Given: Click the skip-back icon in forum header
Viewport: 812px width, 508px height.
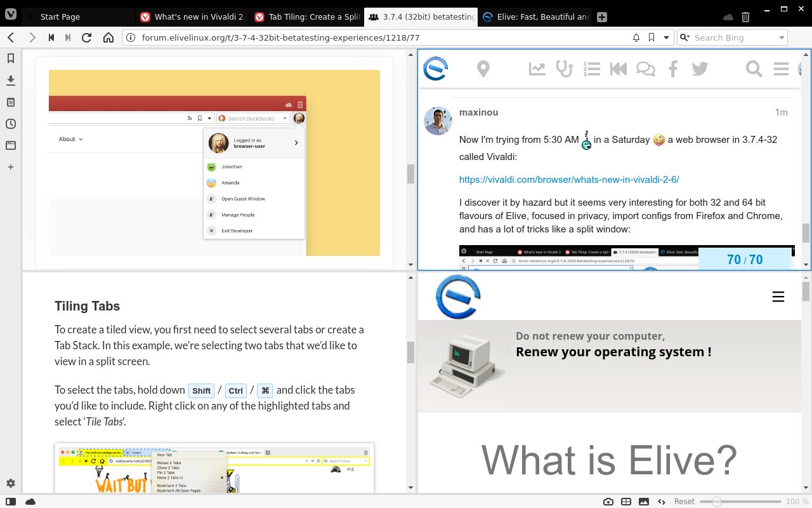Looking at the screenshot, I should tap(619, 69).
